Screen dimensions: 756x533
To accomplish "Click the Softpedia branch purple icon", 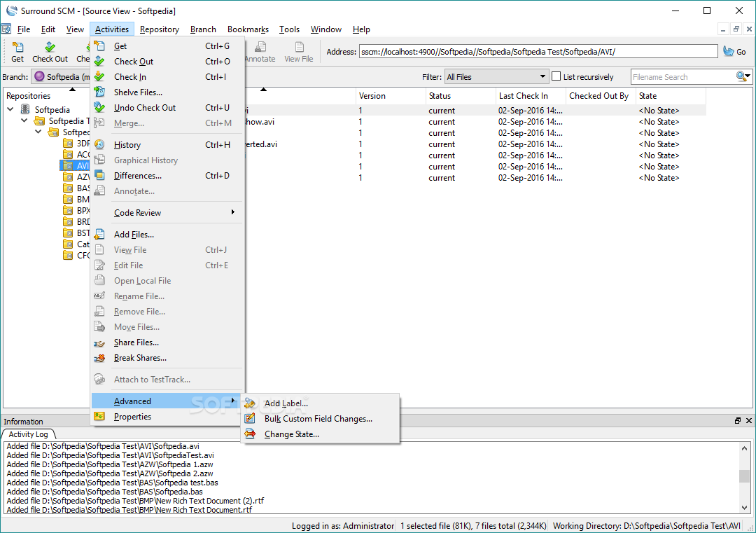I will pos(39,76).
